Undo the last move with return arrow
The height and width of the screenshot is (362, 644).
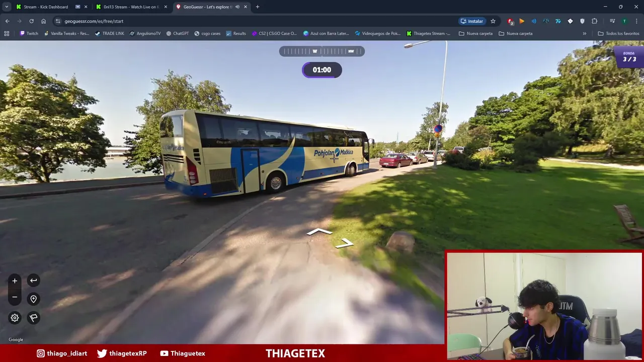(33, 281)
